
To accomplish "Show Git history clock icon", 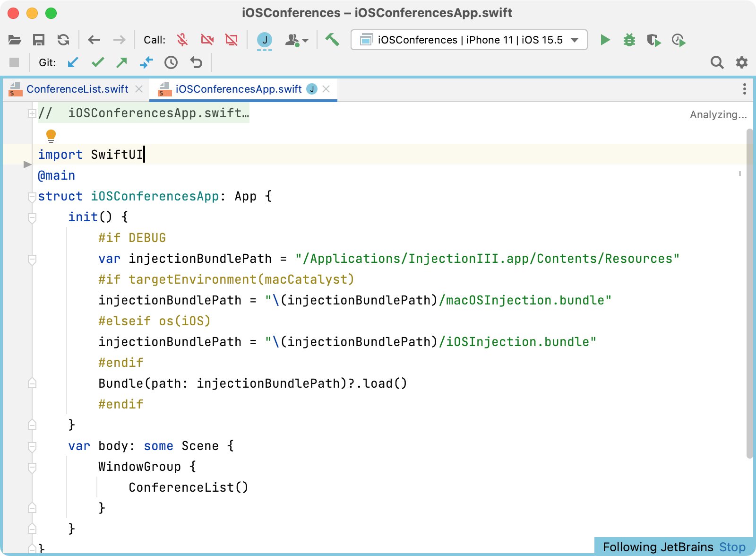I will pyautogui.click(x=171, y=62).
